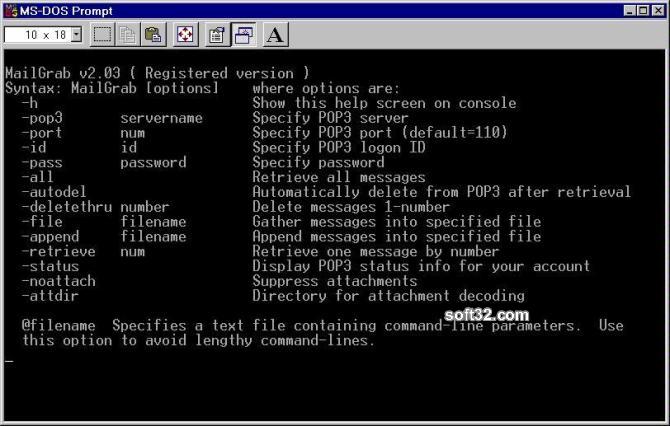This screenshot has height=426, width=670.
Task: Click the '-file' option text
Action: pos(42,221)
